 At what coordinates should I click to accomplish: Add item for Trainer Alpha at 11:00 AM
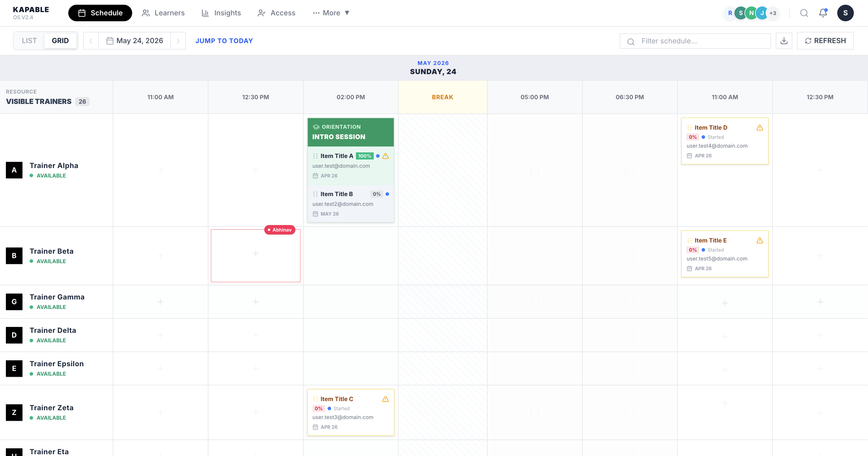[161, 170]
